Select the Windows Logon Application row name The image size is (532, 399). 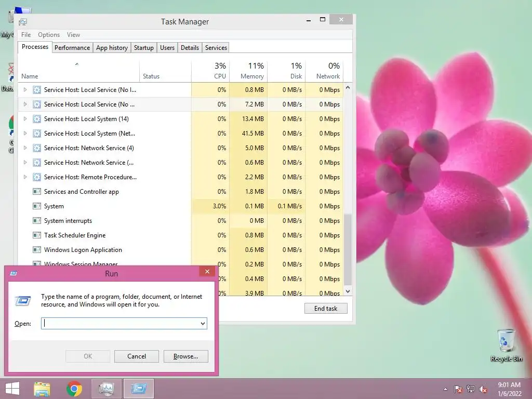[x=83, y=250]
